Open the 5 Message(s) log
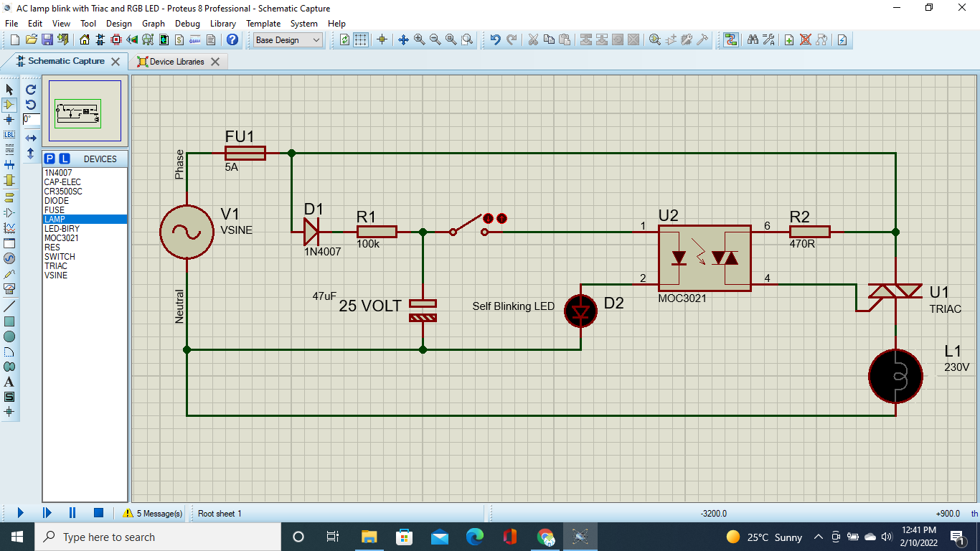This screenshot has width=980, height=551. 153,514
